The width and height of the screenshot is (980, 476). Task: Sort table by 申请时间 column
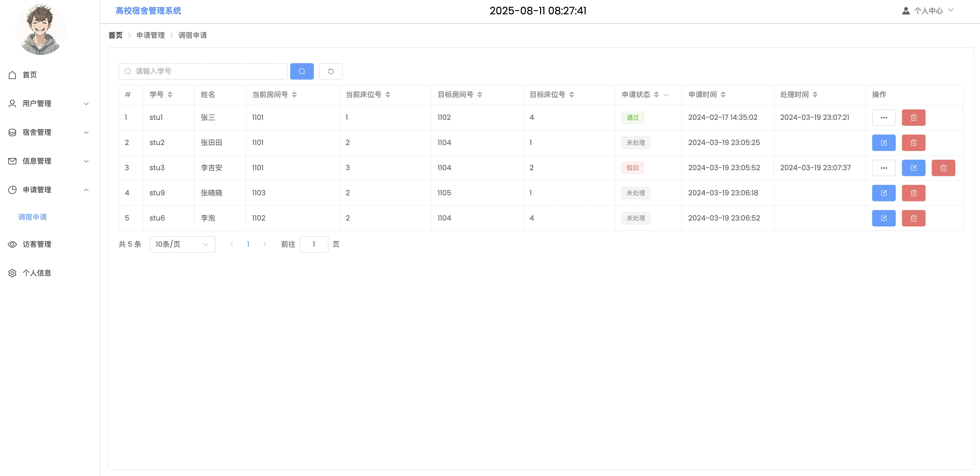click(x=723, y=95)
